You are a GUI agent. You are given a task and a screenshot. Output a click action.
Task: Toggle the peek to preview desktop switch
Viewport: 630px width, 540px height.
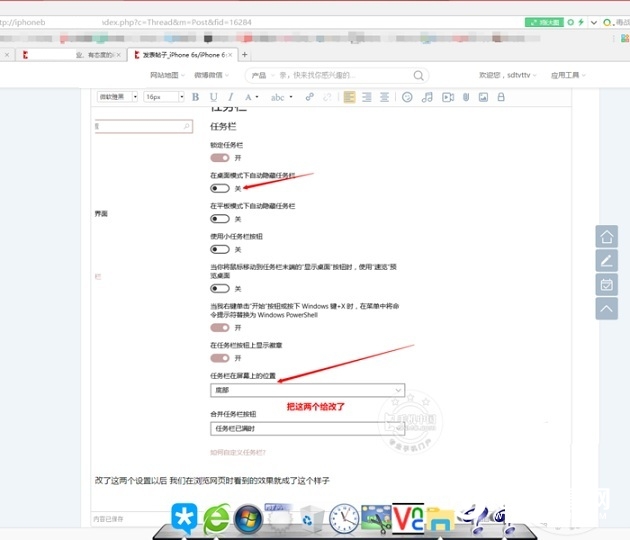220,288
